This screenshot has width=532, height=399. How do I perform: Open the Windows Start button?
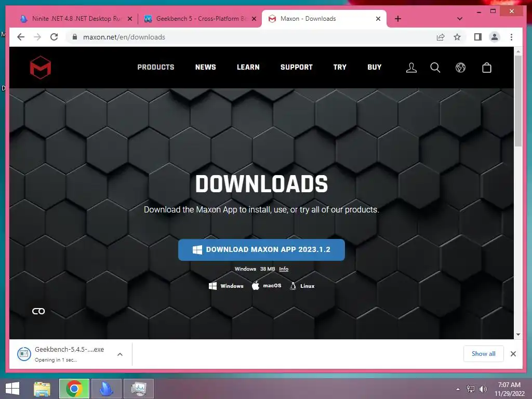point(12,389)
